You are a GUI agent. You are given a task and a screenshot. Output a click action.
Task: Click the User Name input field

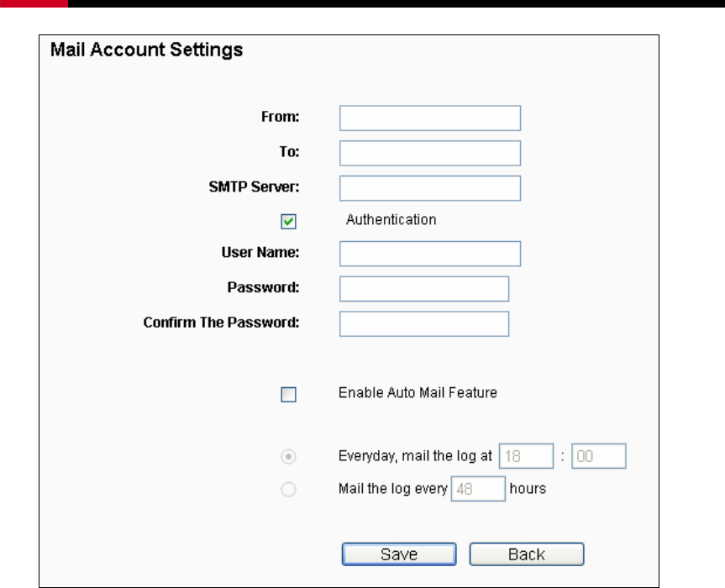coord(430,254)
